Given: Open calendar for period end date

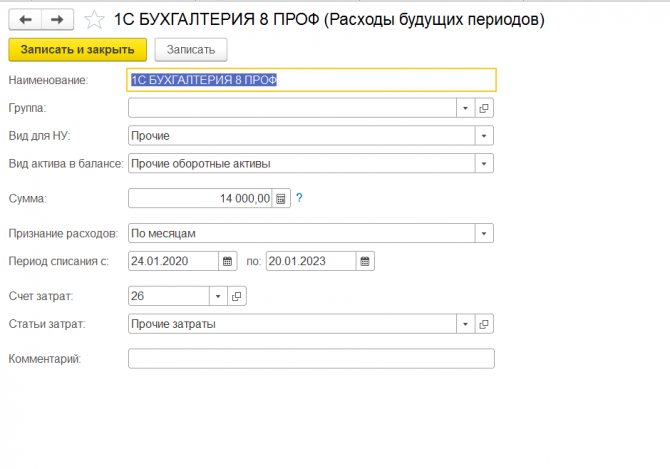Looking at the screenshot, I should point(365,261).
